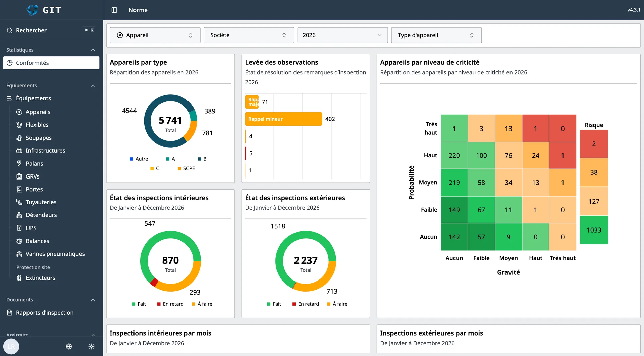
Task: Open the Type d'appareil dropdown
Action: 436,35
